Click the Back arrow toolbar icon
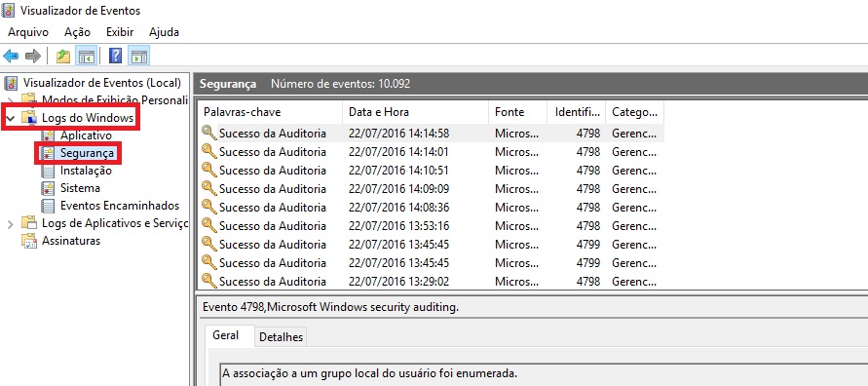 [11, 56]
